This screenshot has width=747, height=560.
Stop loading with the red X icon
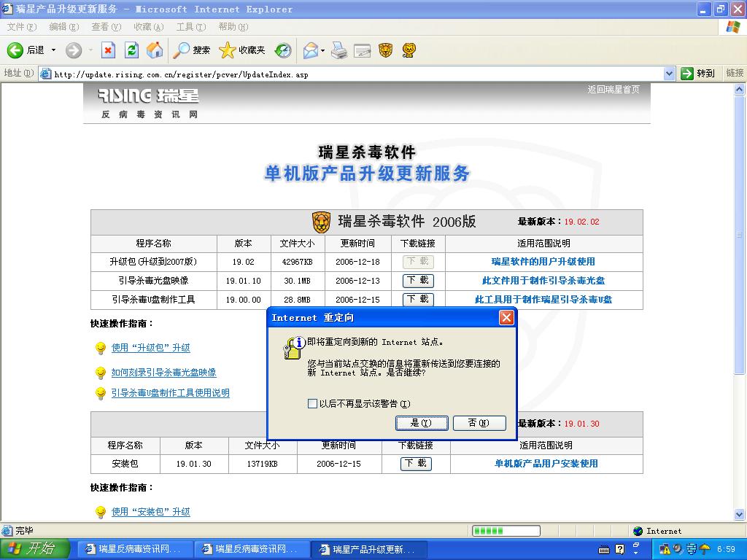(109, 50)
